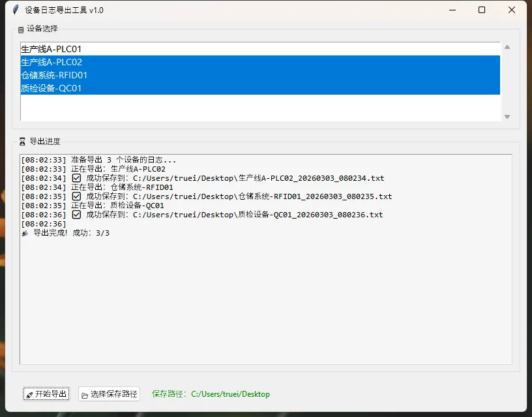Click the party icon beside 导出完成
532x417 pixels.
click(x=25, y=233)
